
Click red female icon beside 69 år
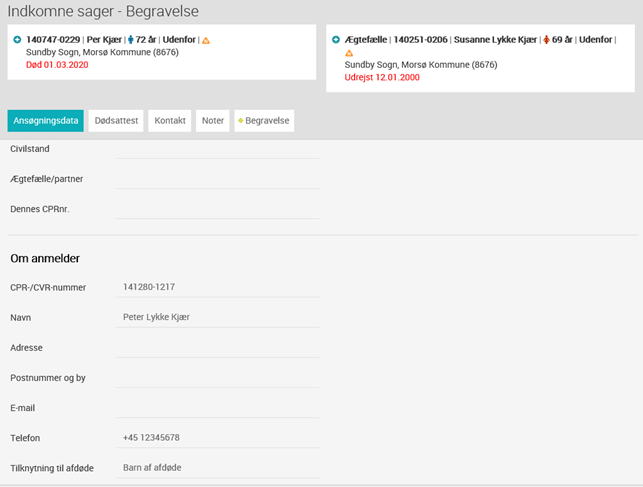click(546, 40)
